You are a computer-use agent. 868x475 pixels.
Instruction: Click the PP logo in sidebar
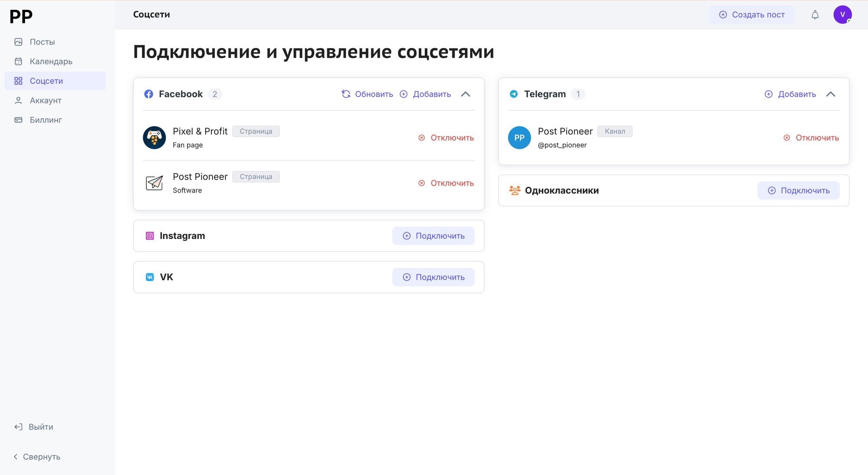[21, 16]
